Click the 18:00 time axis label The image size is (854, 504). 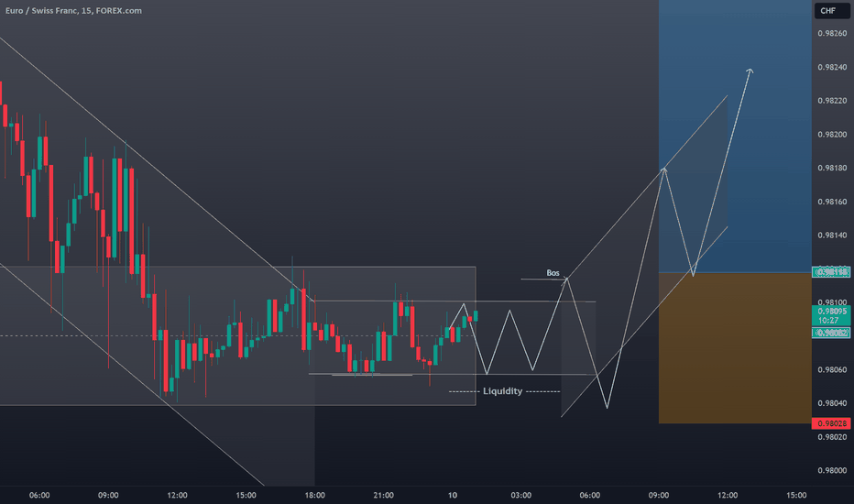tap(315, 495)
